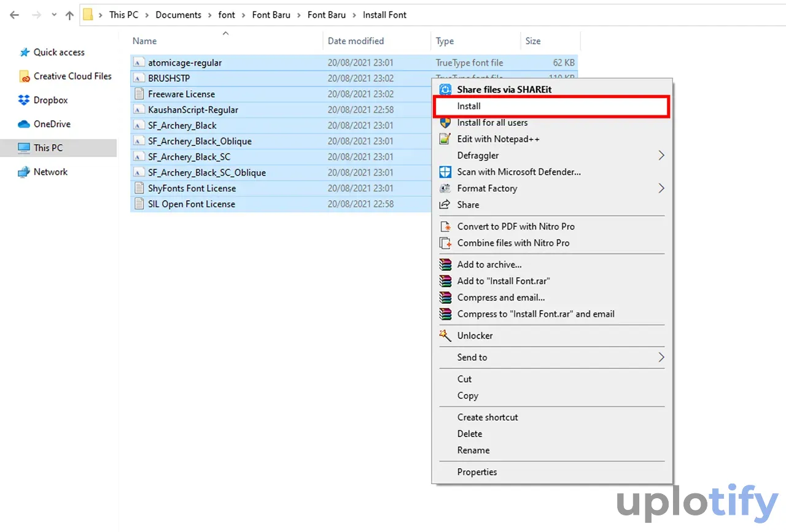Sort by the Size column header
Screen dimensions: 786x532
[x=533, y=41]
